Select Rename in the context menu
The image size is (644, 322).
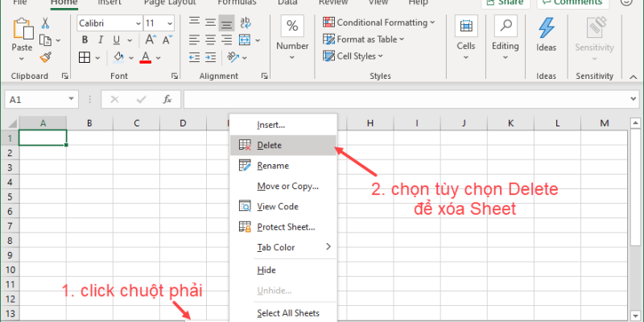click(x=272, y=166)
